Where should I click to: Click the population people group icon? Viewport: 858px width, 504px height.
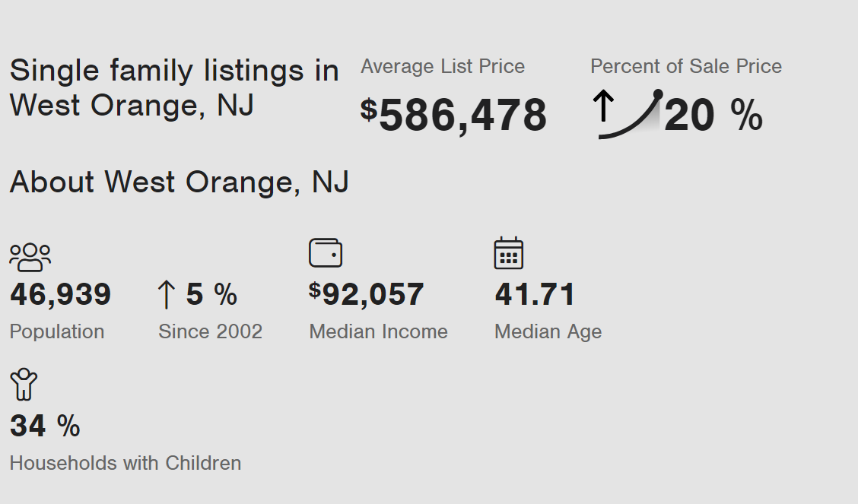click(x=30, y=257)
